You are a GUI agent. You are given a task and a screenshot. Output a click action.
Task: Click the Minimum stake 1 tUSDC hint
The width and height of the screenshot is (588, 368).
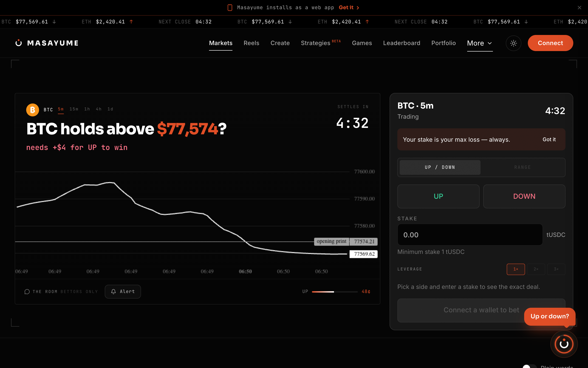tap(431, 252)
